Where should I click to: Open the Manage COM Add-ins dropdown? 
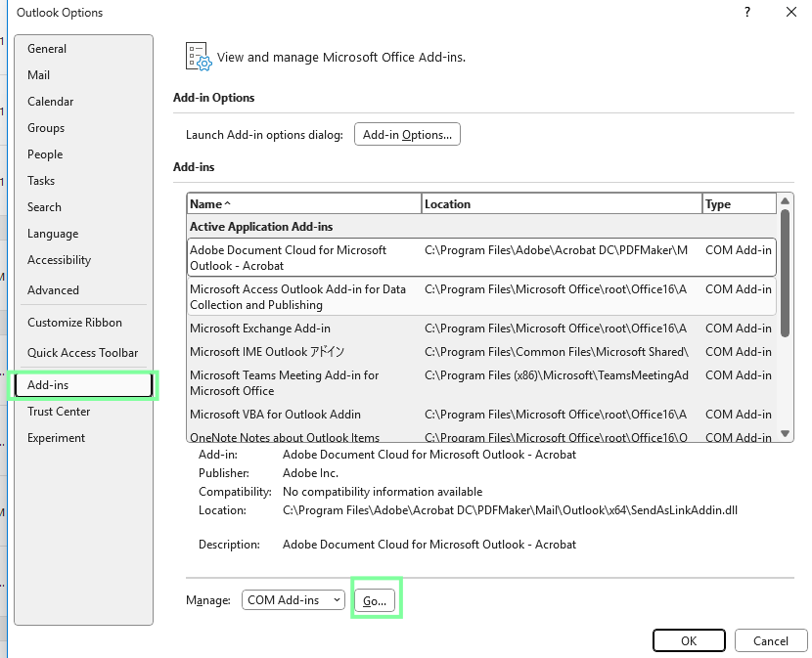coord(293,600)
